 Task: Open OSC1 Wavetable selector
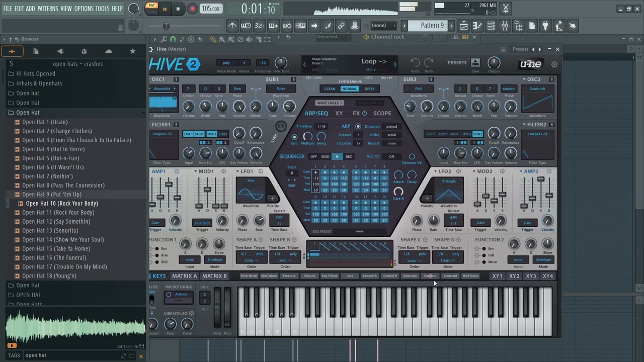tap(163, 89)
